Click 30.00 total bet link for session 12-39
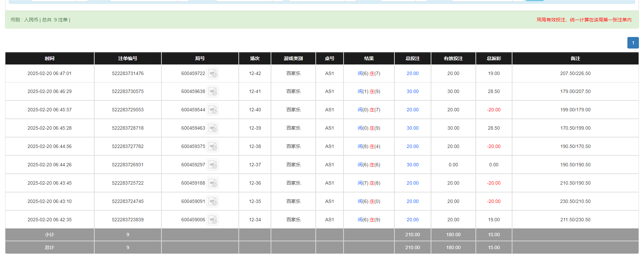 click(412, 128)
